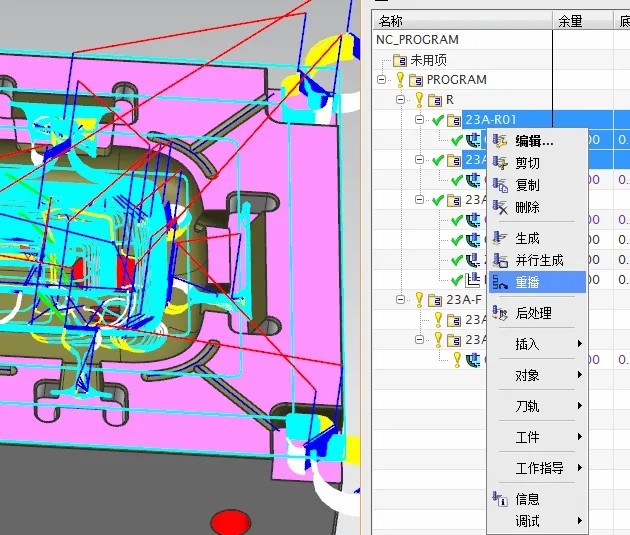Open the Tool Path (刀轨) submenu arrow

coord(580,406)
